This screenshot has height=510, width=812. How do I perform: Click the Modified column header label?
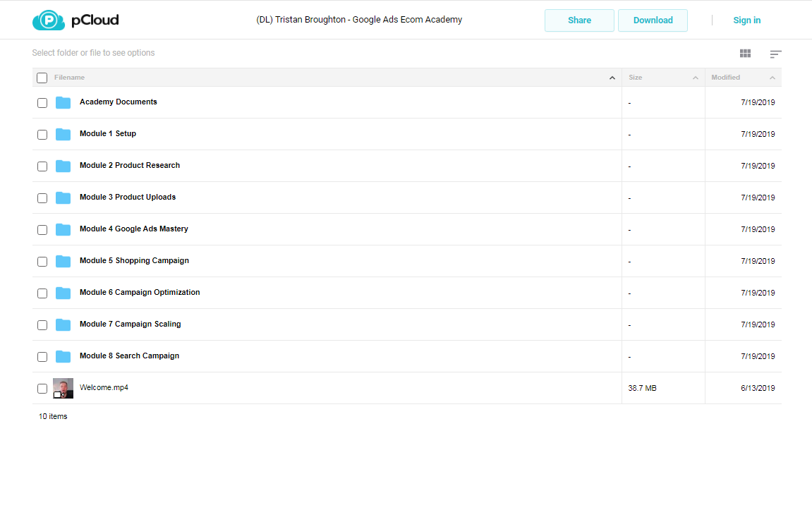click(x=725, y=77)
